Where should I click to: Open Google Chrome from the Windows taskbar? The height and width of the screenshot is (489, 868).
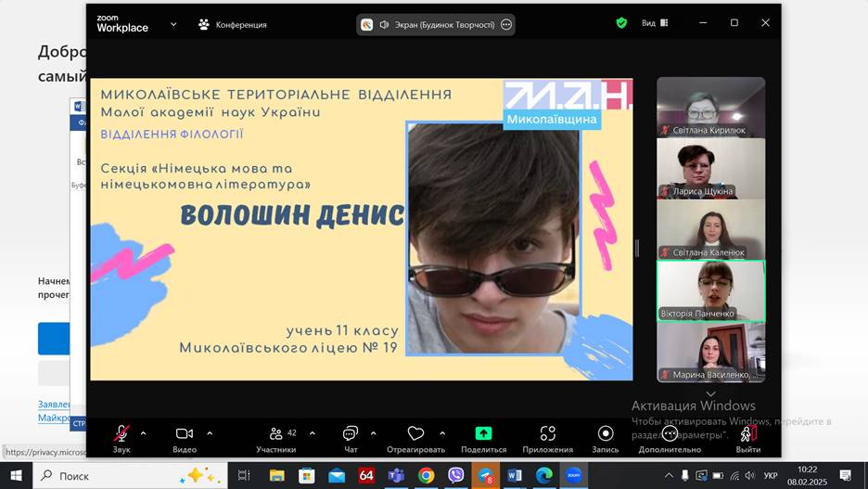pyautogui.click(x=426, y=475)
